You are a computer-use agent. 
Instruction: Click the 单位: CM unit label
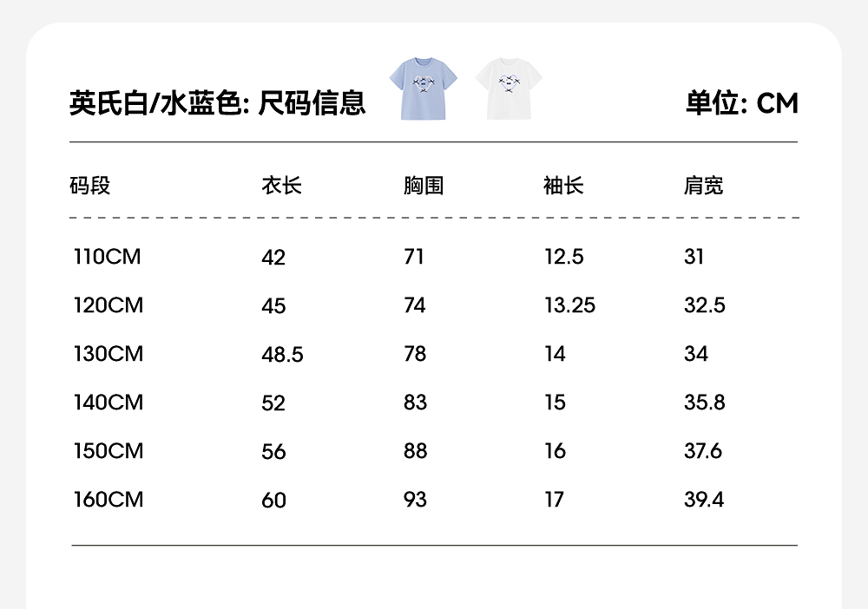pyautogui.click(x=741, y=103)
